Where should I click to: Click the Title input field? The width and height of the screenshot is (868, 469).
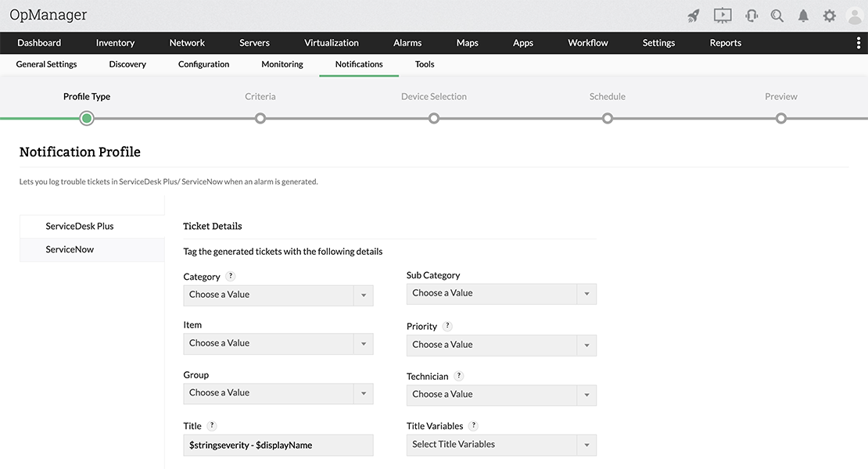tap(278, 446)
